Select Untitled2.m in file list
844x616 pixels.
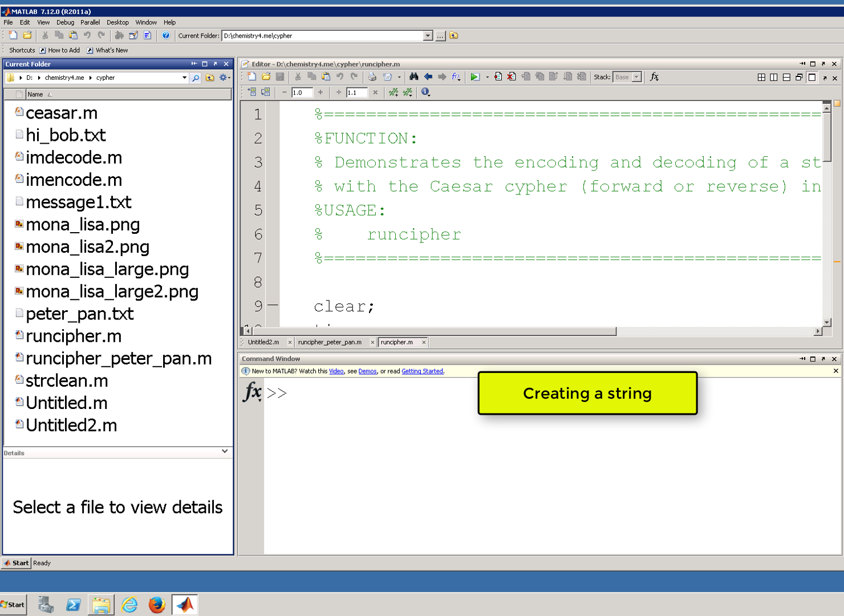(x=71, y=425)
